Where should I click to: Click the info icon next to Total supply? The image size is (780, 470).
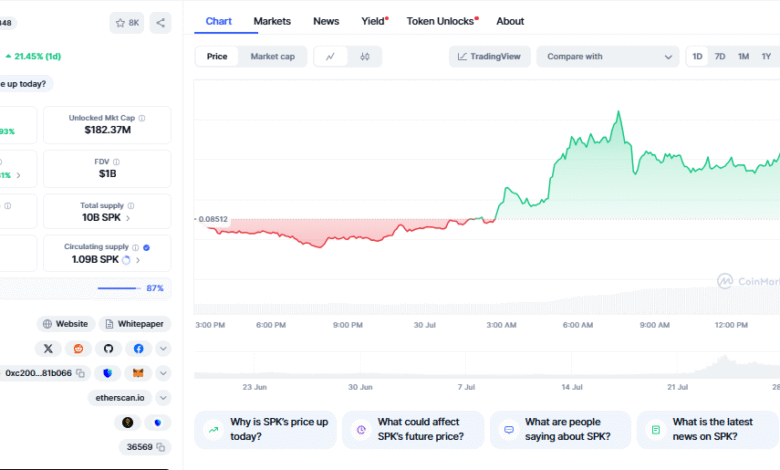click(x=131, y=206)
